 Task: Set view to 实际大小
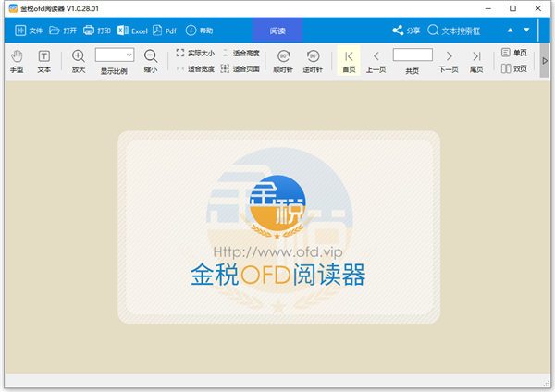click(x=195, y=53)
